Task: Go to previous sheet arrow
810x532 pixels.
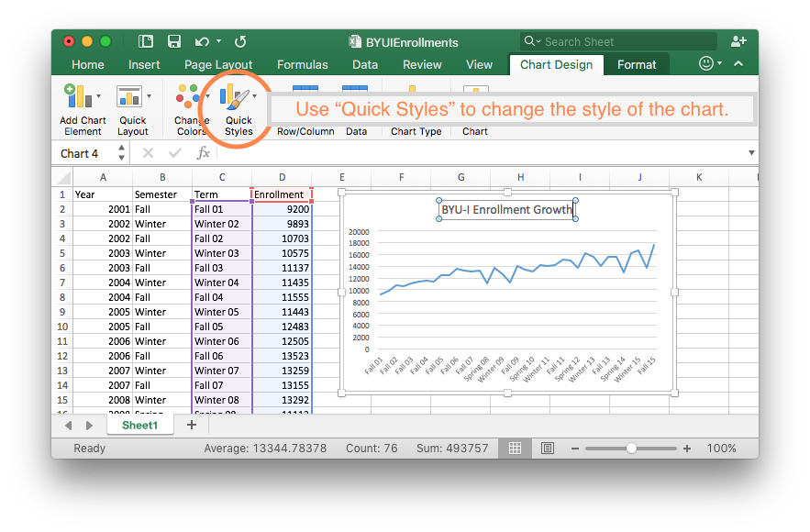Action: click(x=68, y=426)
